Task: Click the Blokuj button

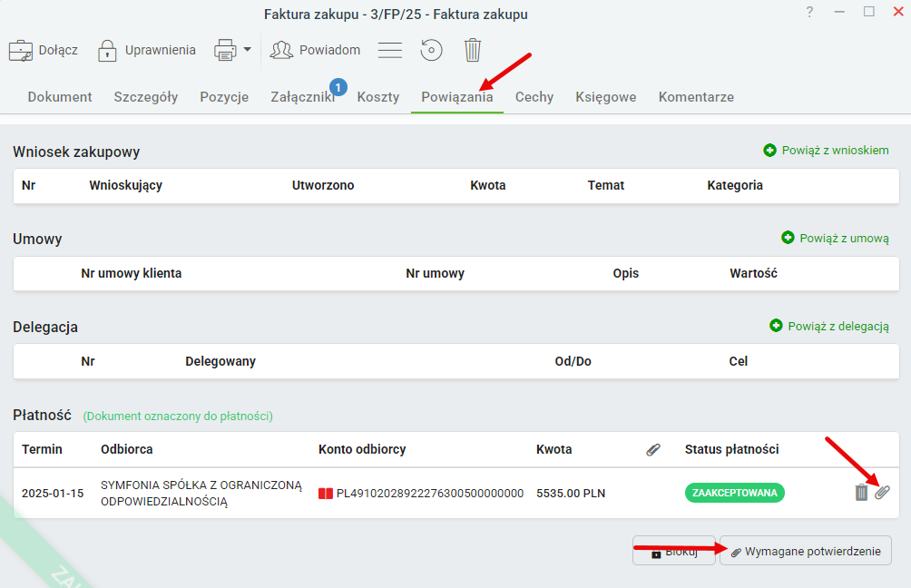Action: (x=674, y=551)
